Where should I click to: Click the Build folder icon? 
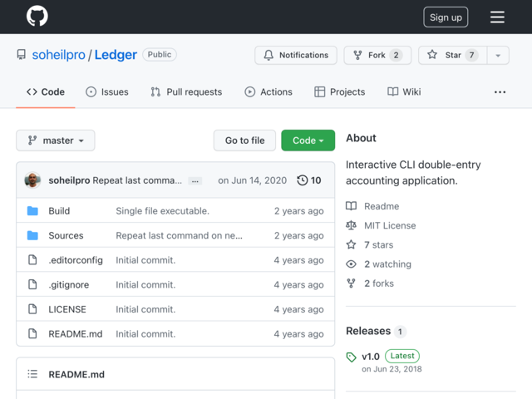(x=32, y=211)
